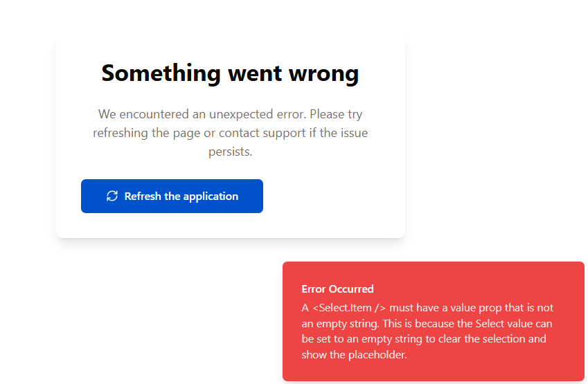Click the word "application" on the blue button
This screenshot has width=588, height=384.
pyautogui.click(x=211, y=196)
